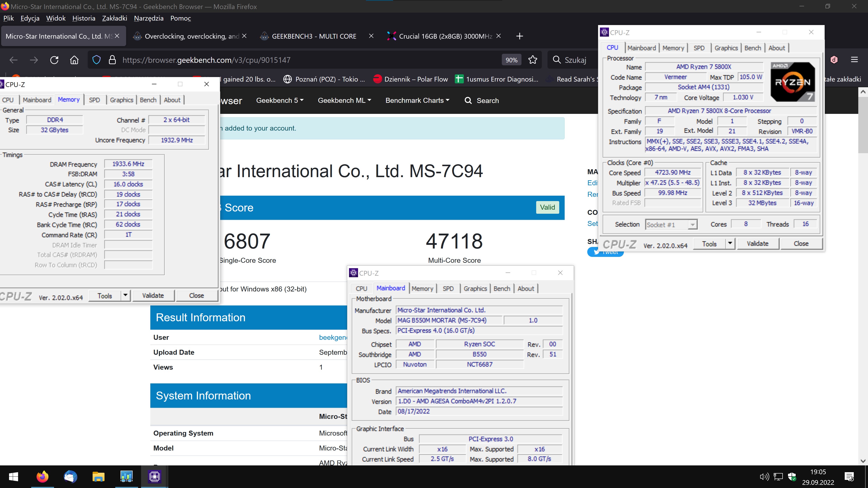Open Thunderbird from the taskbar
The image size is (868, 488).
coord(71,476)
